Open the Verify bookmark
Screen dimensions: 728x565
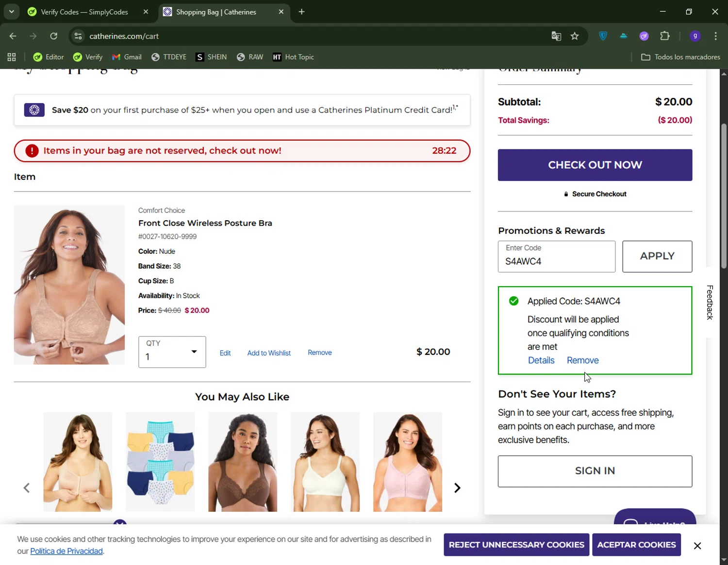[x=88, y=57]
